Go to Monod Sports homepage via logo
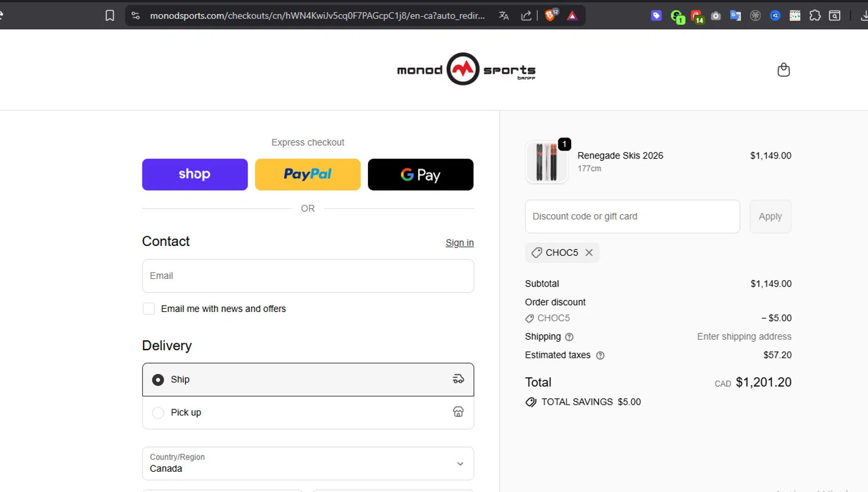The width and height of the screenshot is (868, 492). pyautogui.click(x=466, y=69)
